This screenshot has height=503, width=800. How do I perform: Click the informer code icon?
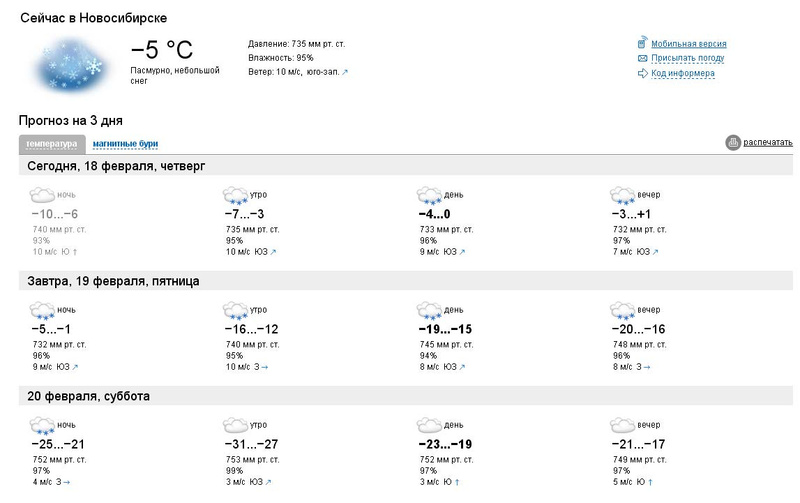[642, 73]
